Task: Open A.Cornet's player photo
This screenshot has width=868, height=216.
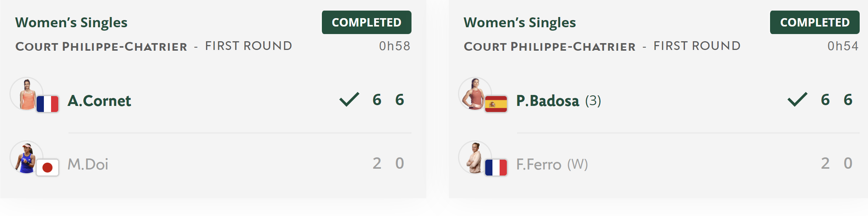Action: pos(26,94)
